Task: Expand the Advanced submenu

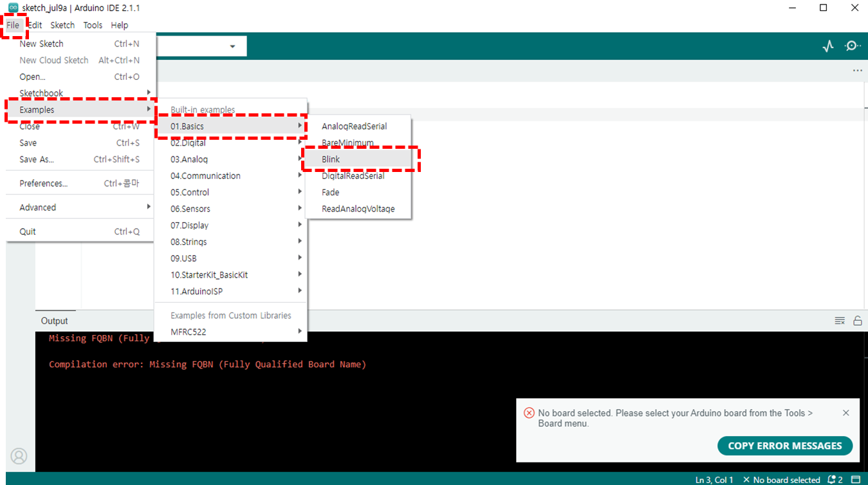Action: point(80,207)
